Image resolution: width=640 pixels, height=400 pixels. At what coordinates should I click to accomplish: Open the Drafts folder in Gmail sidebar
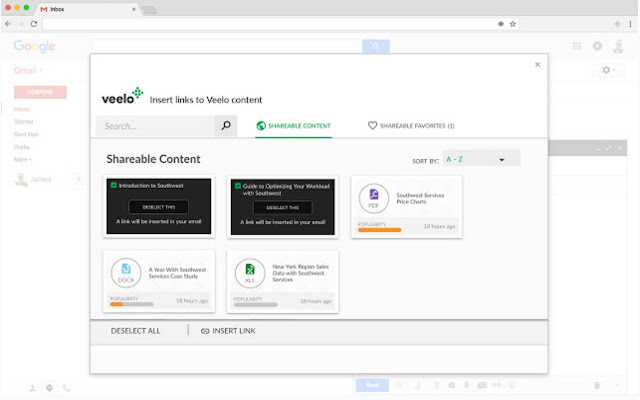click(22, 147)
